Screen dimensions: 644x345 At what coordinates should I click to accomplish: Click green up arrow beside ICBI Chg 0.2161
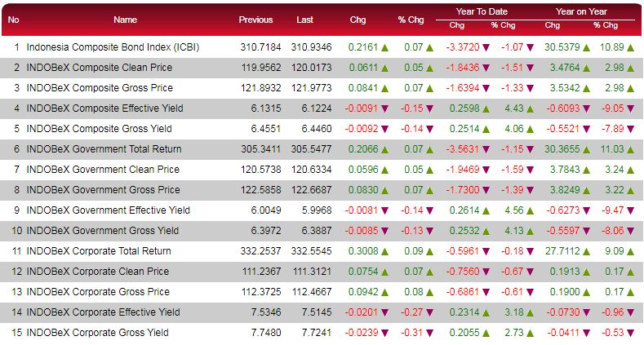[x=382, y=47]
